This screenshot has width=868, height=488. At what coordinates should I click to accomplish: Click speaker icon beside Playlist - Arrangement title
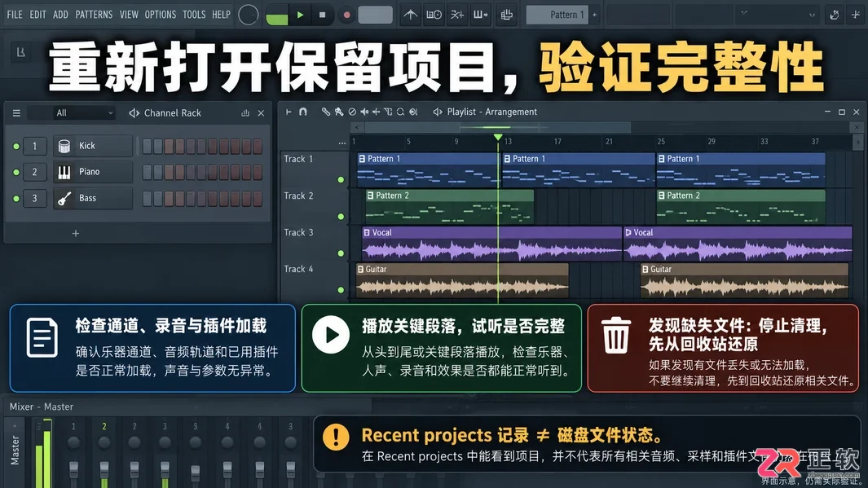(438, 112)
